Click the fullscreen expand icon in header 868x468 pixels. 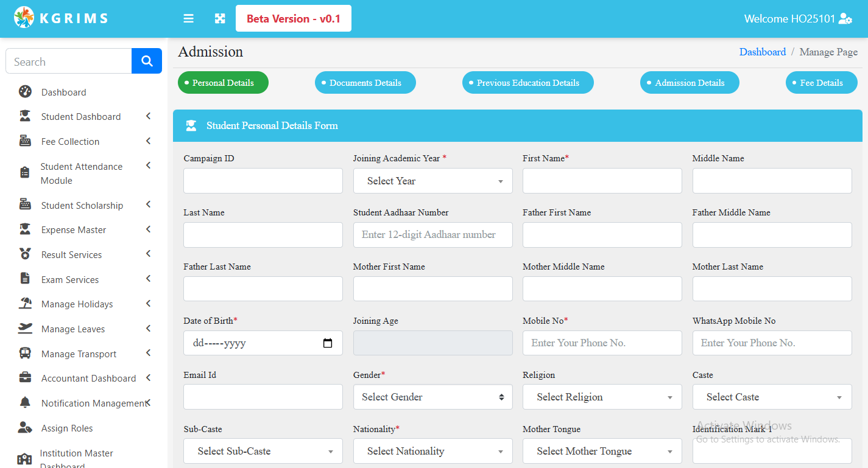[x=220, y=19]
